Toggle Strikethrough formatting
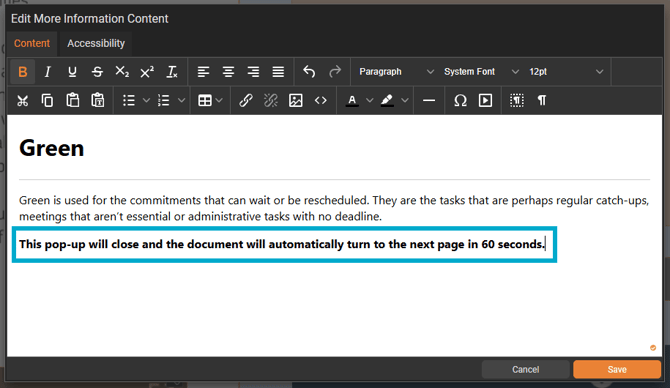Screen dimensions: 670x388 pos(97,72)
